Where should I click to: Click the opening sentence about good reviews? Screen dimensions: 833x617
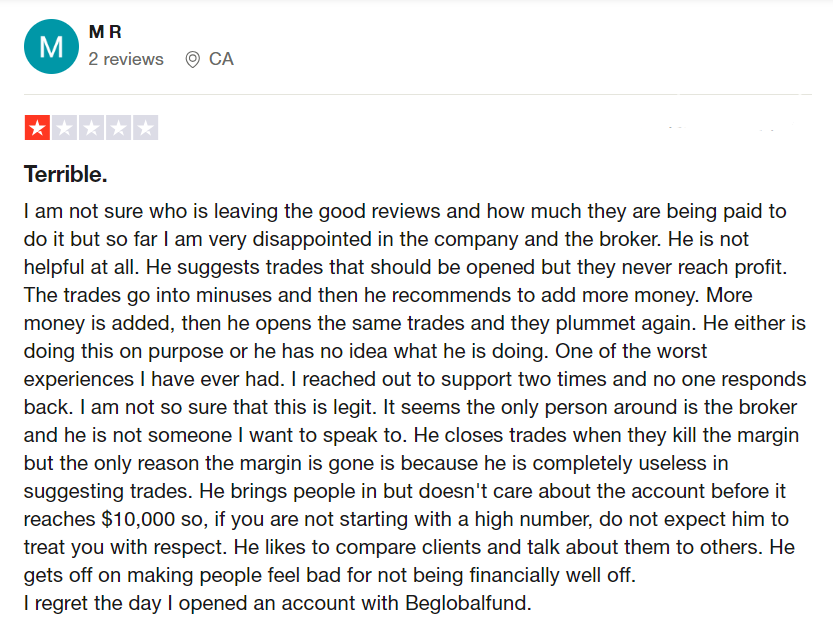[x=400, y=212]
